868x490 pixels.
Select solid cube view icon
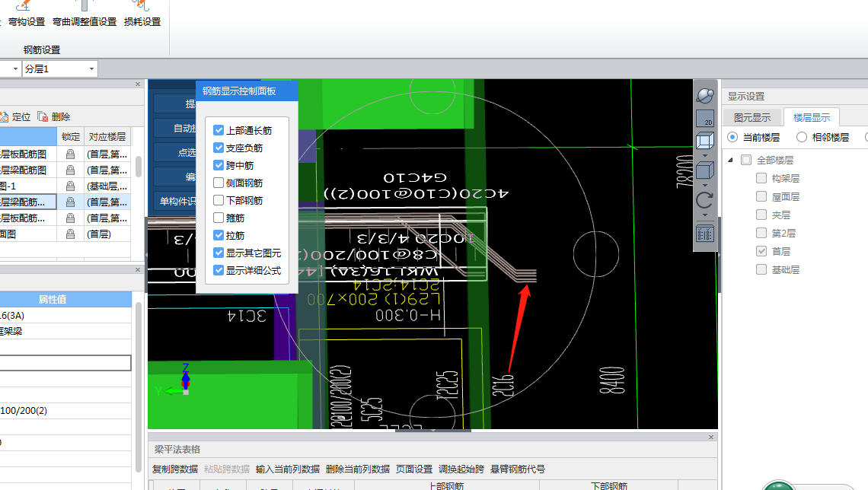point(705,170)
